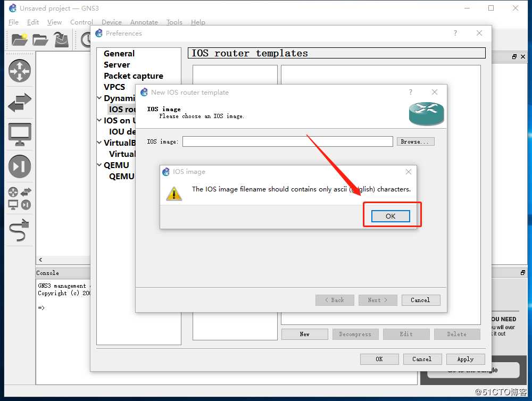532x401 pixels.
Task: Select the QEMU VMs sub-item
Action: (x=122, y=177)
